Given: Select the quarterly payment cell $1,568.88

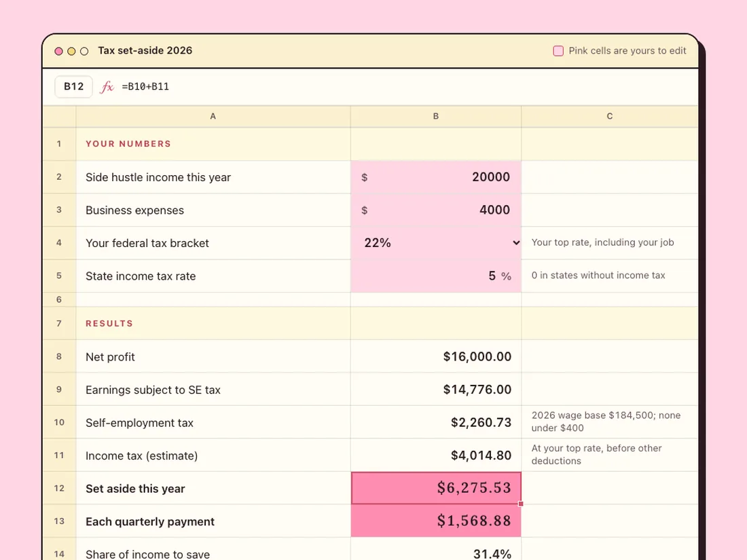Looking at the screenshot, I should [436, 521].
